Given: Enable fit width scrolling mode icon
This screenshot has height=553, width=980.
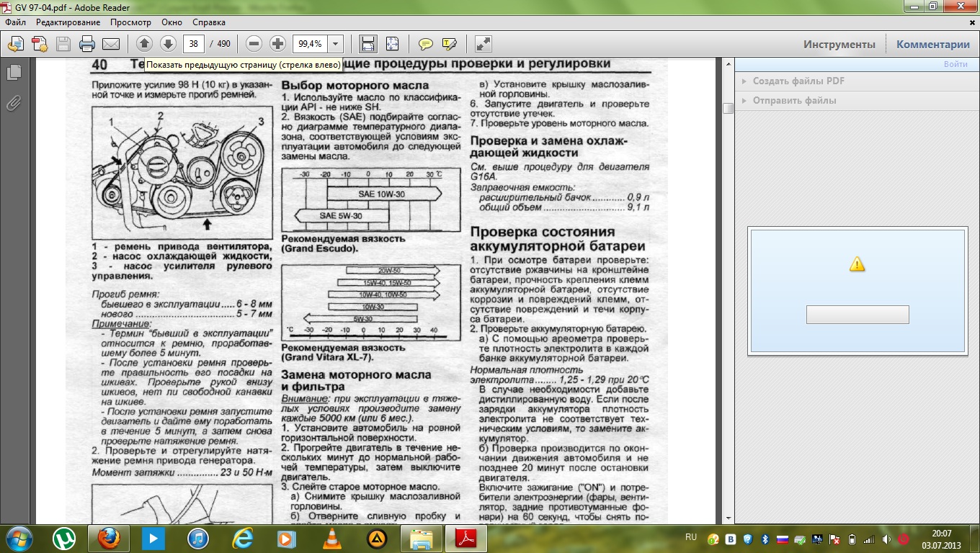Looking at the screenshot, I should [368, 44].
